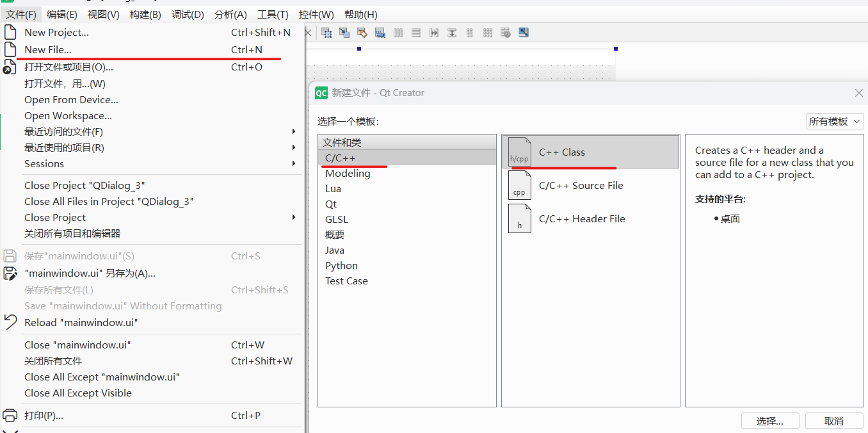Click the Break Layout toolbar icon
The height and width of the screenshot is (433, 868).
point(506,33)
